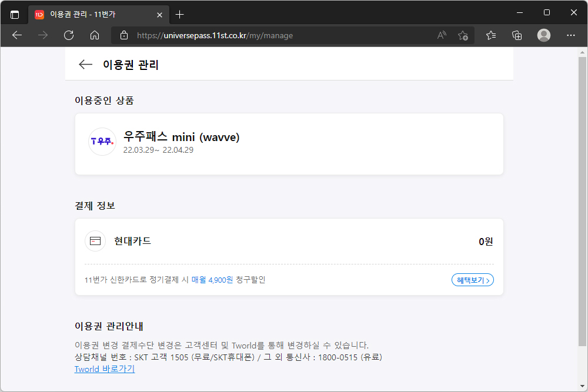Click the 매월 4,900원 discount text

(212, 280)
